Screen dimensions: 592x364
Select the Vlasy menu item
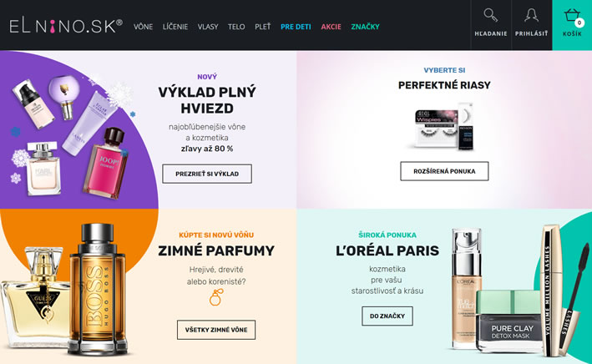(208, 27)
